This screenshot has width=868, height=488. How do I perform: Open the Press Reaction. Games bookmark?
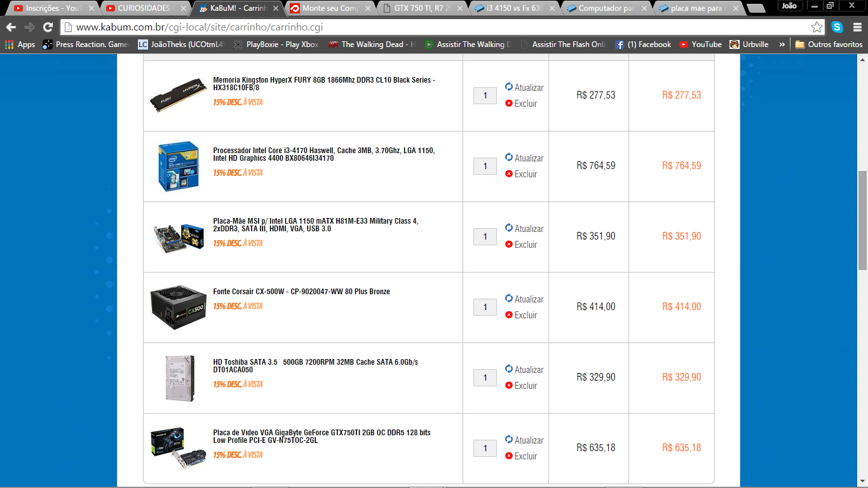85,44
